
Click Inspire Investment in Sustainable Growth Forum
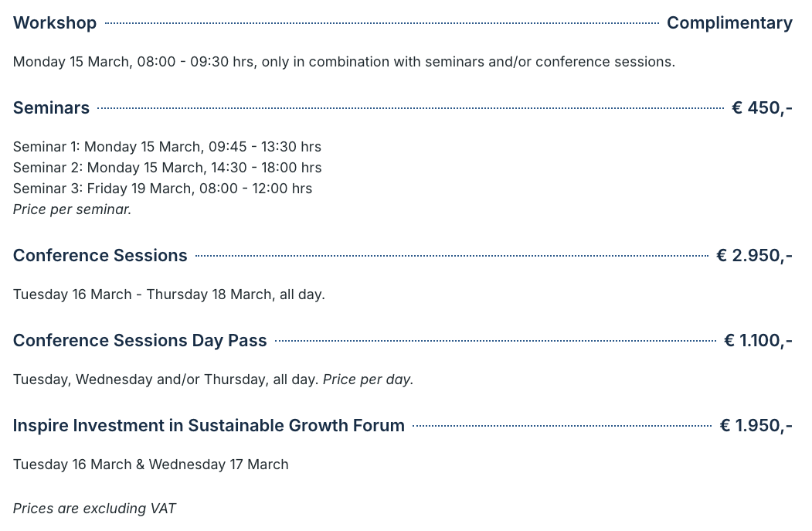click(209, 425)
